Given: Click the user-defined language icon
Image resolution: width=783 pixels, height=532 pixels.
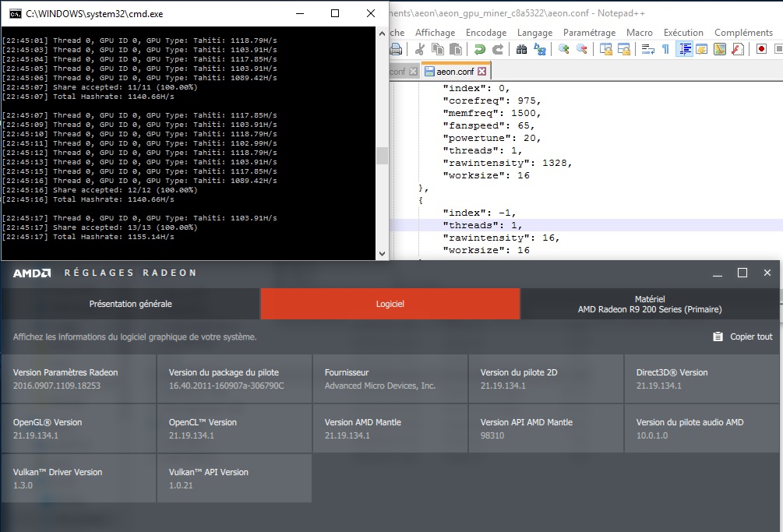Looking at the screenshot, I should point(702,49).
